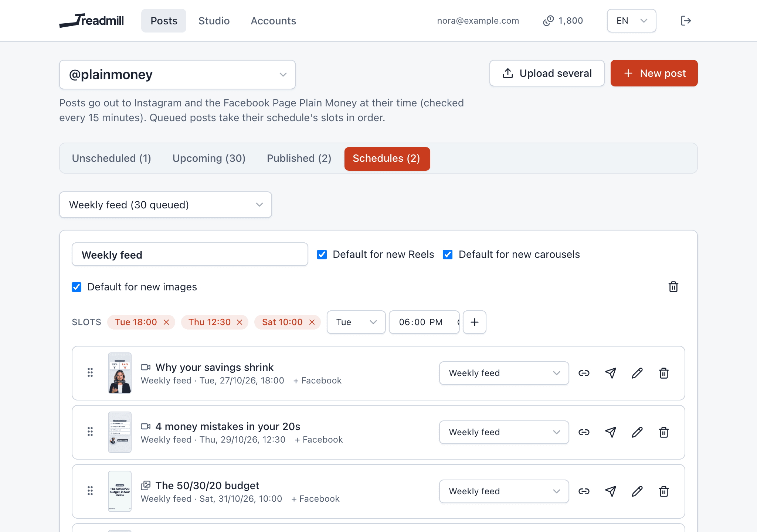Click the logout icon in header
This screenshot has width=757, height=532.
(686, 21)
